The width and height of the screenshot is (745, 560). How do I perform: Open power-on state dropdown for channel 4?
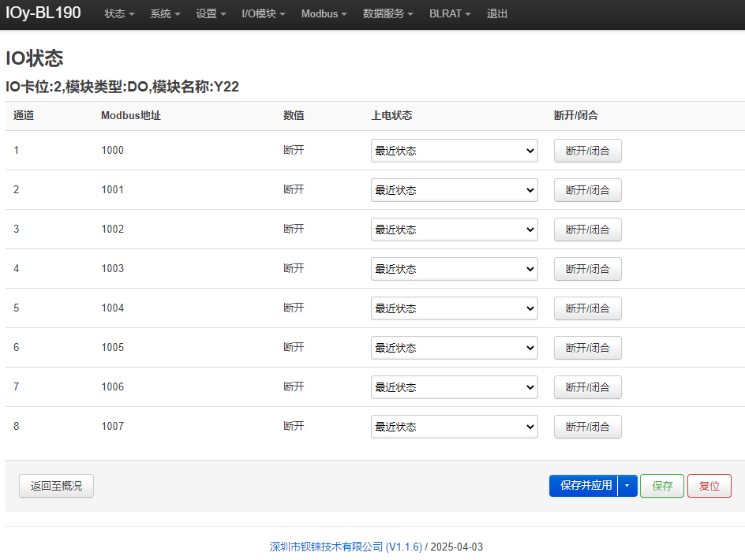click(x=455, y=269)
